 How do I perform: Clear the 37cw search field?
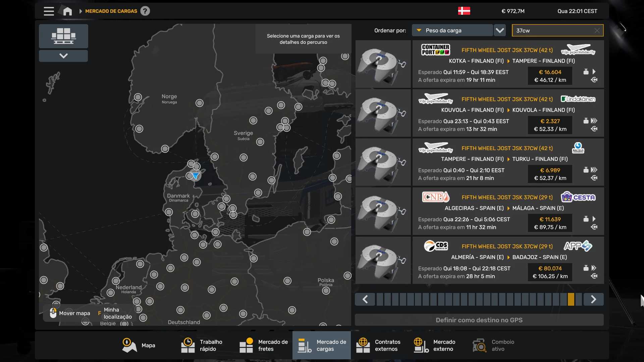597,31
